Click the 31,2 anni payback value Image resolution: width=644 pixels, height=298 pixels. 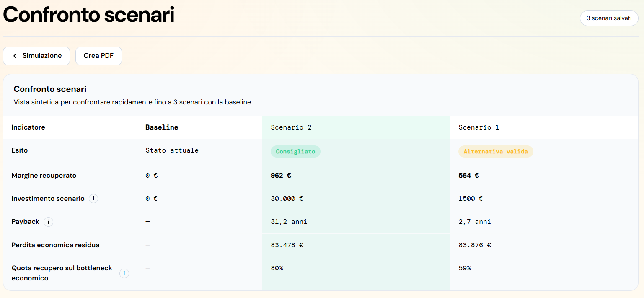pyautogui.click(x=289, y=222)
